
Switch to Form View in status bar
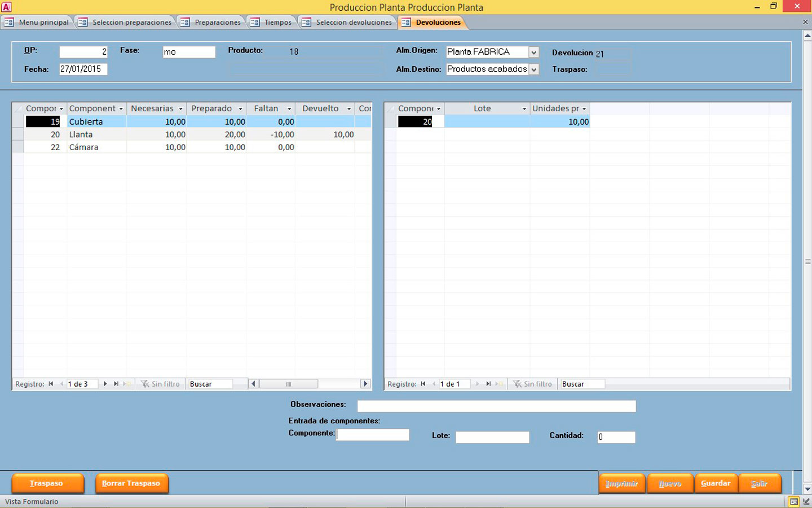[x=794, y=502]
